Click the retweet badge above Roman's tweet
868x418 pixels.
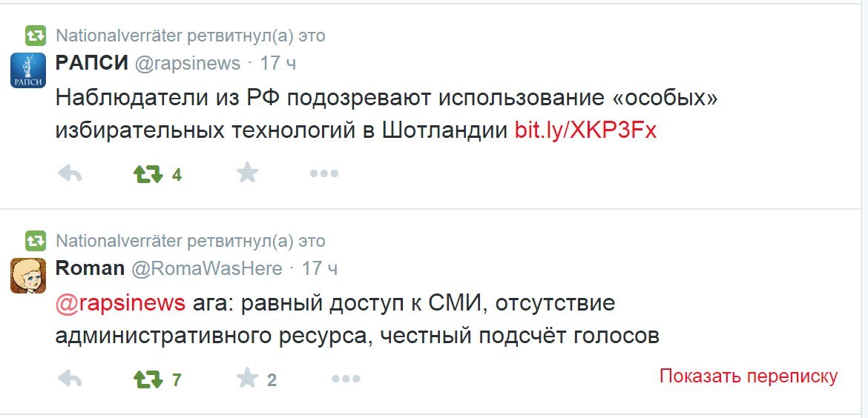[36, 241]
